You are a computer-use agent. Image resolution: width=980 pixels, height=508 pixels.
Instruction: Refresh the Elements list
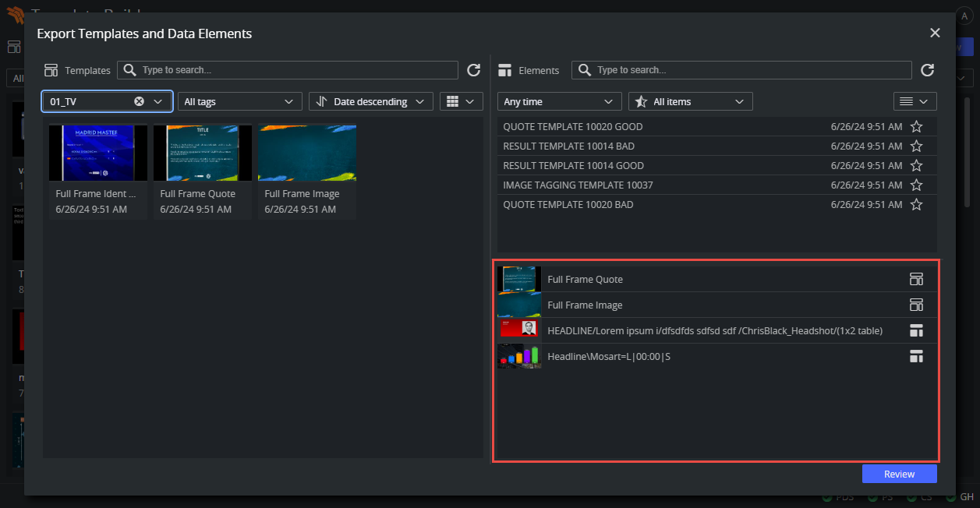point(927,70)
